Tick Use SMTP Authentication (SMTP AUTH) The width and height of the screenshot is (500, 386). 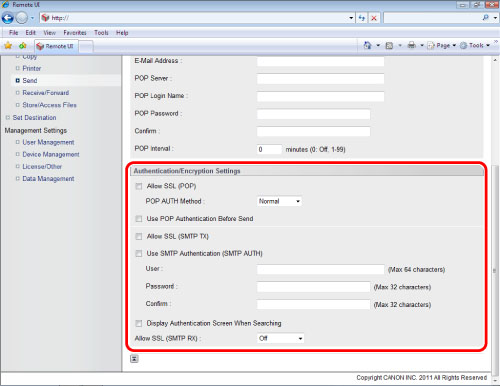click(x=139, y=254)
